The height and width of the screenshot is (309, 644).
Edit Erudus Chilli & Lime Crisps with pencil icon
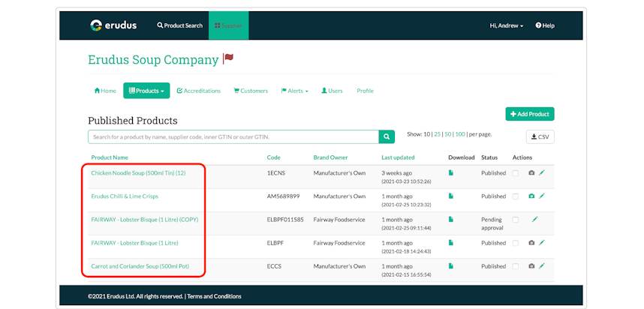coord(542,196)
